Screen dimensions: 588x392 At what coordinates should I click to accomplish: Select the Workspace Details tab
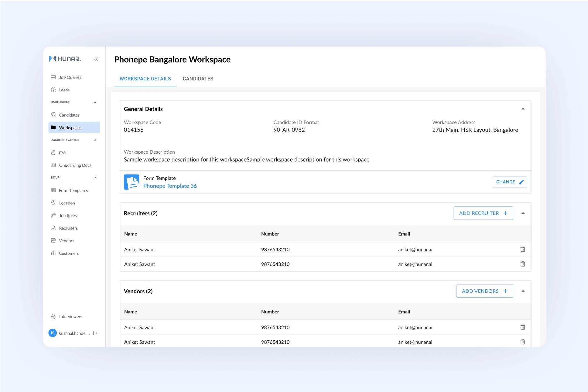tap(145, 79)
